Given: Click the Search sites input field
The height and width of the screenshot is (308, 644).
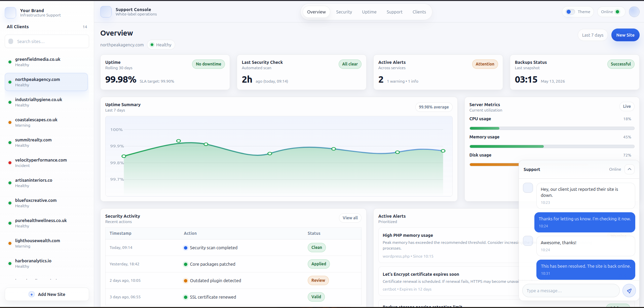Looking at the screenshot, I should [x=47, y=41].
